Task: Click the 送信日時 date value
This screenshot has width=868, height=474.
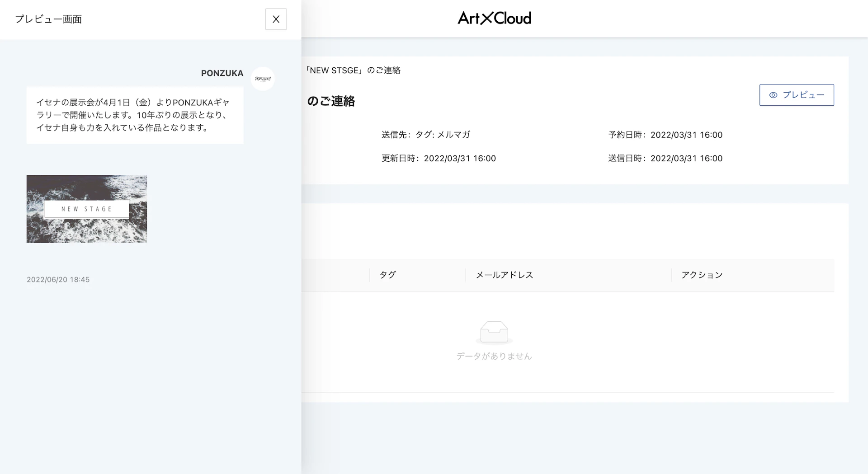Action: click(x=686, y=158)
